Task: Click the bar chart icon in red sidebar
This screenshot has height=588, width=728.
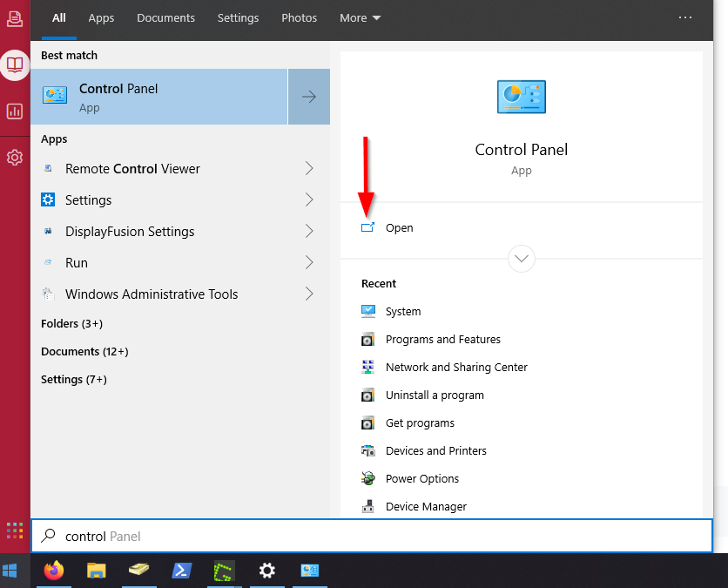Action: pyautogui.click(x=15, y=111)
